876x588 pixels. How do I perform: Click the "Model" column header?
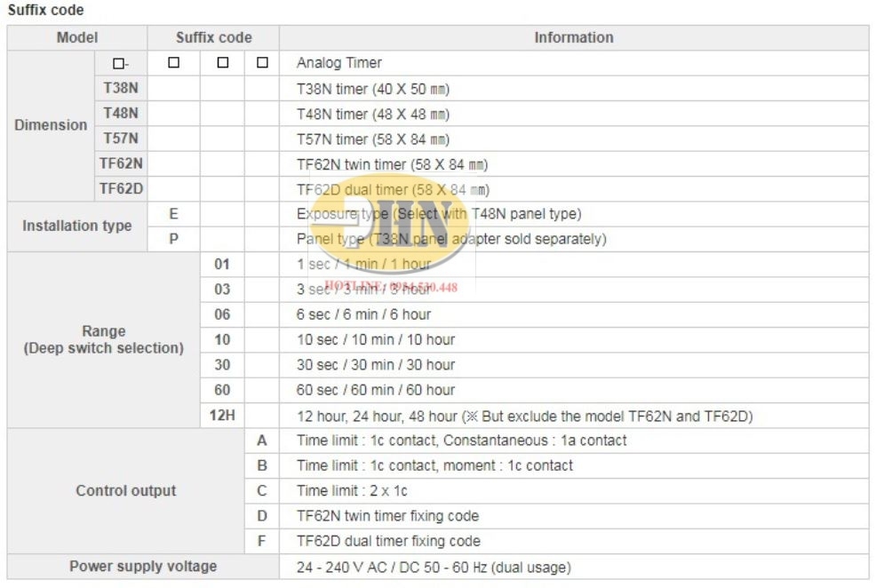point(77,37)
